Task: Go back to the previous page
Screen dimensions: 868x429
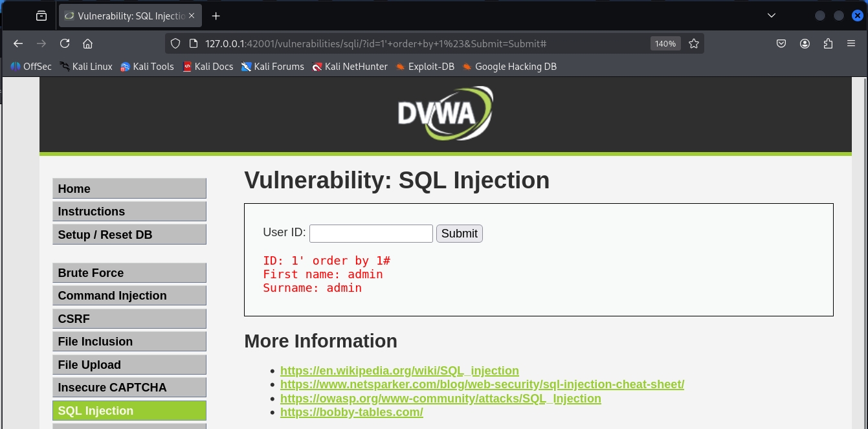Action: pyautogui.click(x=18, y=43)
